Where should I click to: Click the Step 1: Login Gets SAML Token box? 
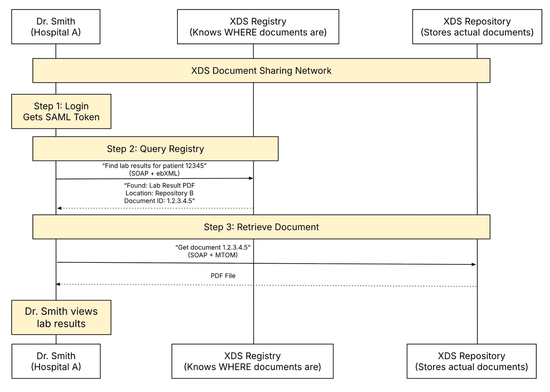tap(61, 111)
